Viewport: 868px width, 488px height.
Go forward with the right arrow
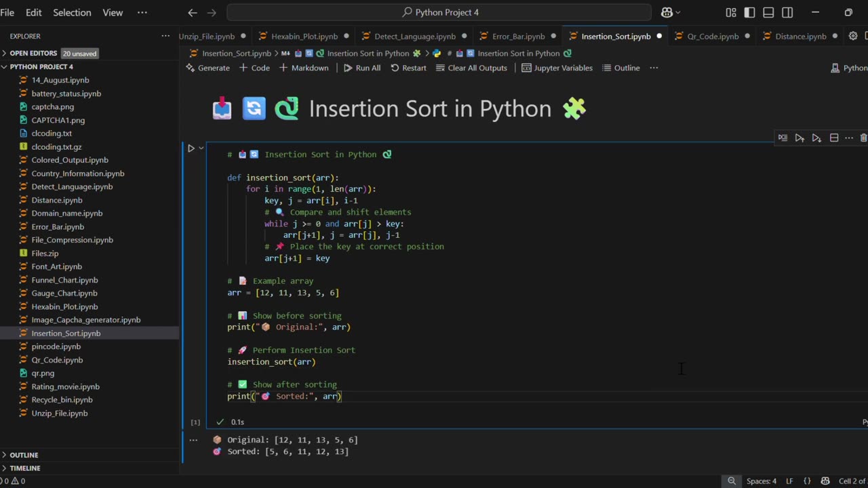[212, 12]
